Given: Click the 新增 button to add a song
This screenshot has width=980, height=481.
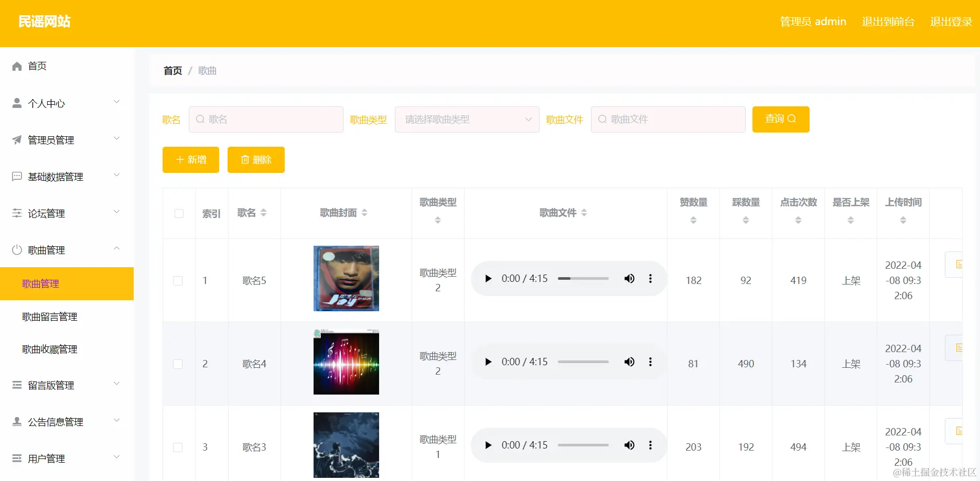Looking at the screenshot, I should click(190, 160).
